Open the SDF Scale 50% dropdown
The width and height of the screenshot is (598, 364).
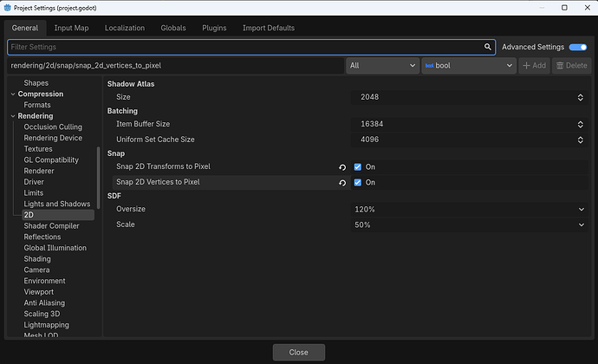pyautogui.click(x=469, y=224)
